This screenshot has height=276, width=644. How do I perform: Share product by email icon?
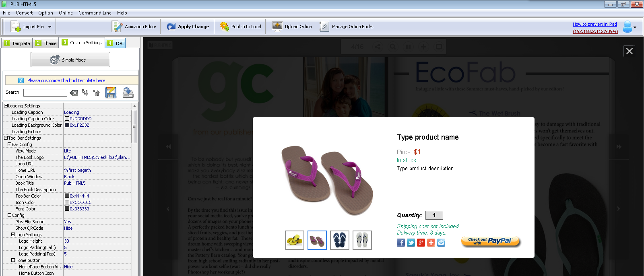pyautogui.click(x=441, y=243)
